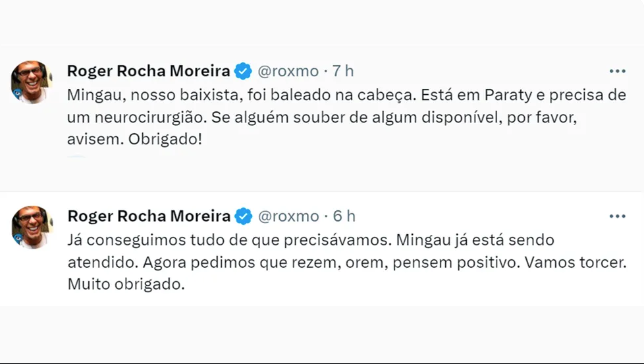This screenshot has width=644, height=364.
Task: Click 'Obrigado!' ending the first tweet
Action: coord(165,139)
